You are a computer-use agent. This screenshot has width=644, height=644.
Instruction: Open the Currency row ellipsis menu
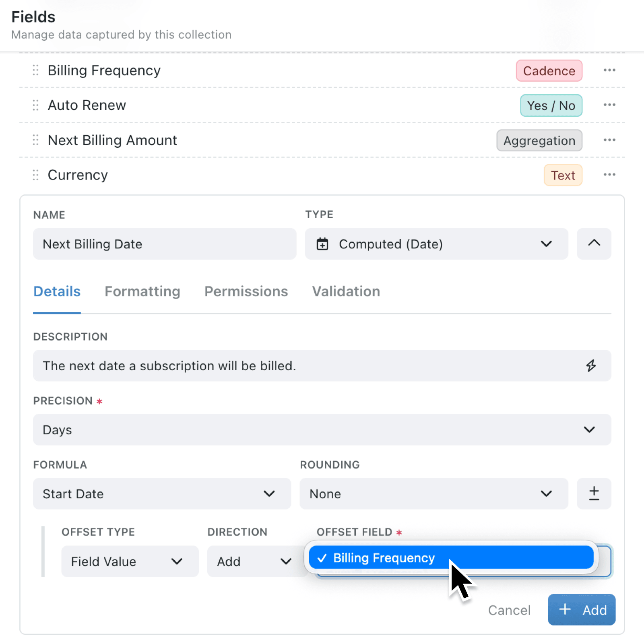click(609, 175)
